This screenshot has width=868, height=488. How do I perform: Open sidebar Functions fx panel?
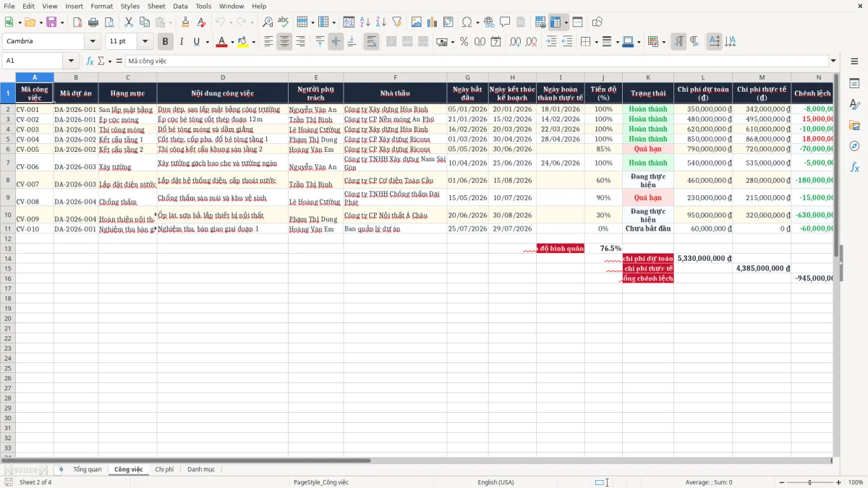[854, 167]
